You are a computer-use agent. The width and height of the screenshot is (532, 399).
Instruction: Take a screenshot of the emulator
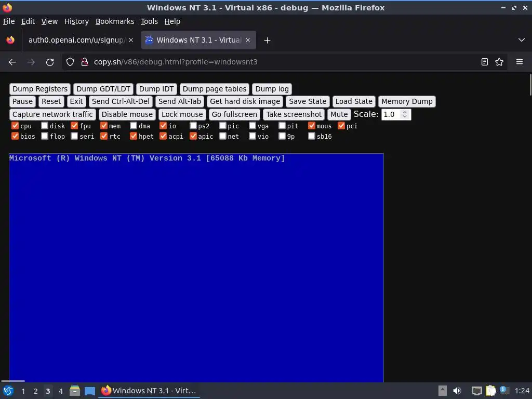pos(294,114)
